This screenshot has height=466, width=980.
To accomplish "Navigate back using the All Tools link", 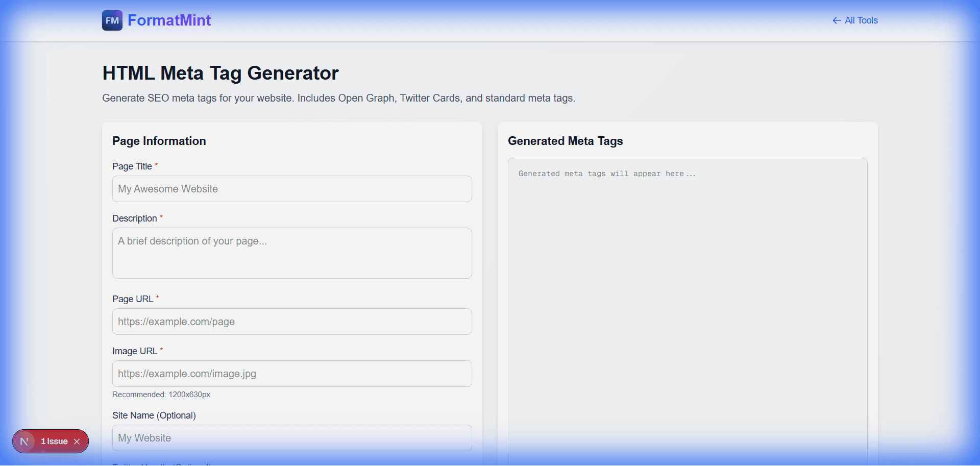I will 861,20.
